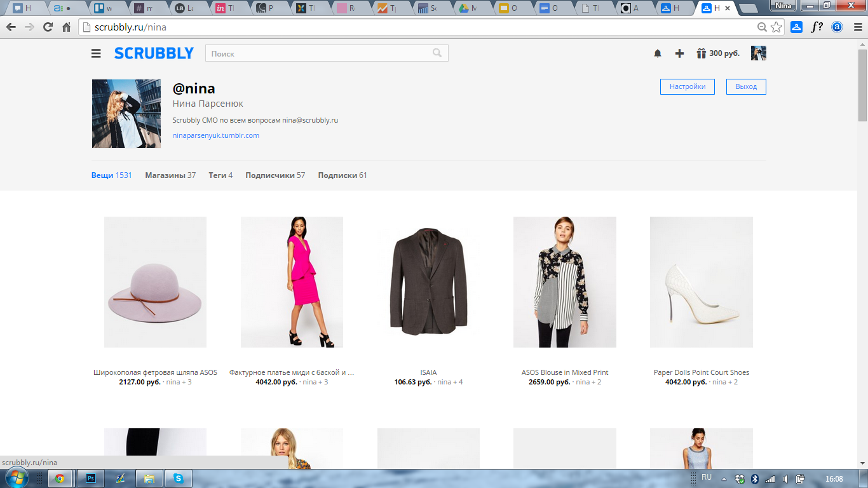The image size is (868, 488).
Task: Open the ninaparsenyuk.tumblr.com link
Action: tap(216, 135)
